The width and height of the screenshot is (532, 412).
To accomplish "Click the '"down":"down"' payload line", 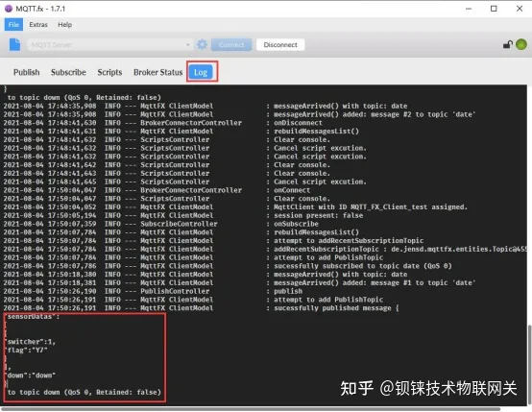I will coord(30,375).
